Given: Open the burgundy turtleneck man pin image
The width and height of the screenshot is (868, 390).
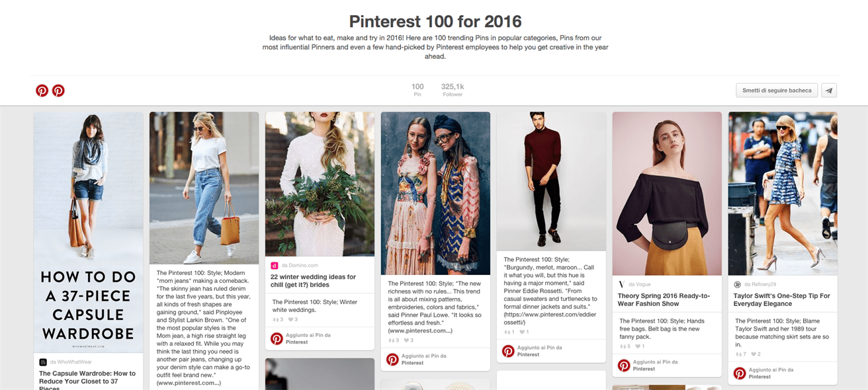Looking at the screenshot, I should point(551,180).
